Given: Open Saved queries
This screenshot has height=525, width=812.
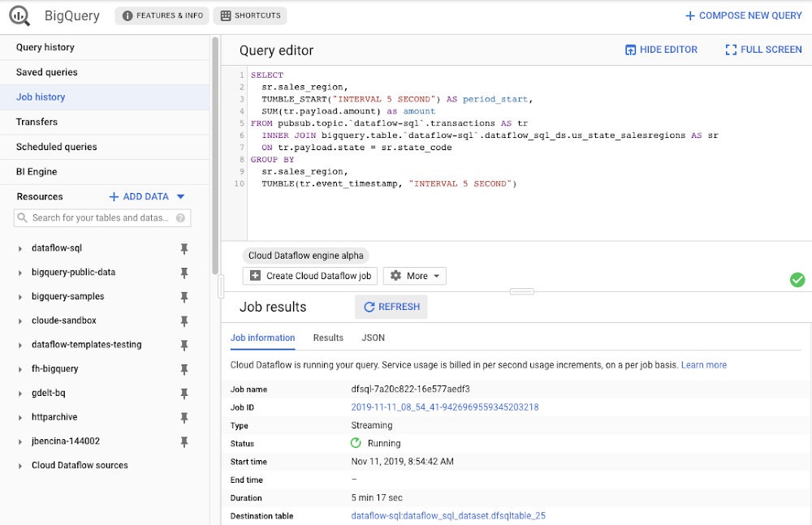Looking at the screenshot, I should tap(105, 72).
